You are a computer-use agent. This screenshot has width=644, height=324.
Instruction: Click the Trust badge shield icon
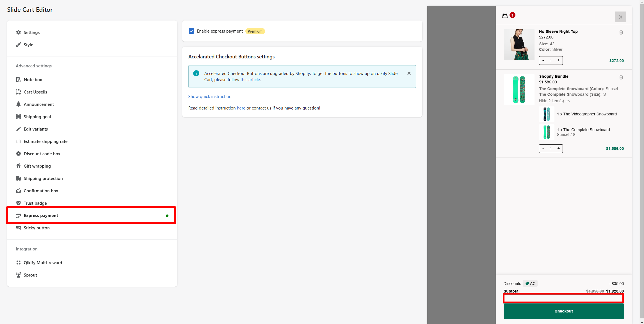pos(19,203)
